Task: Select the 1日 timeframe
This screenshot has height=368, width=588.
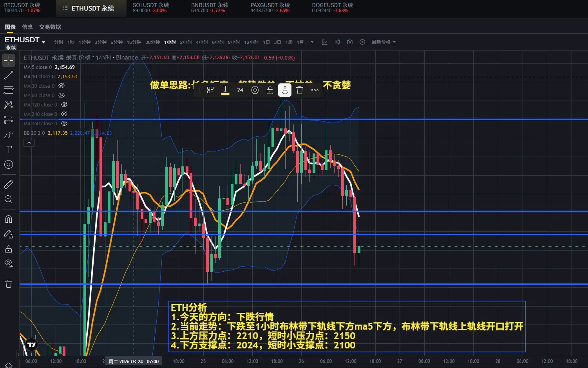Action: point(266,42)
